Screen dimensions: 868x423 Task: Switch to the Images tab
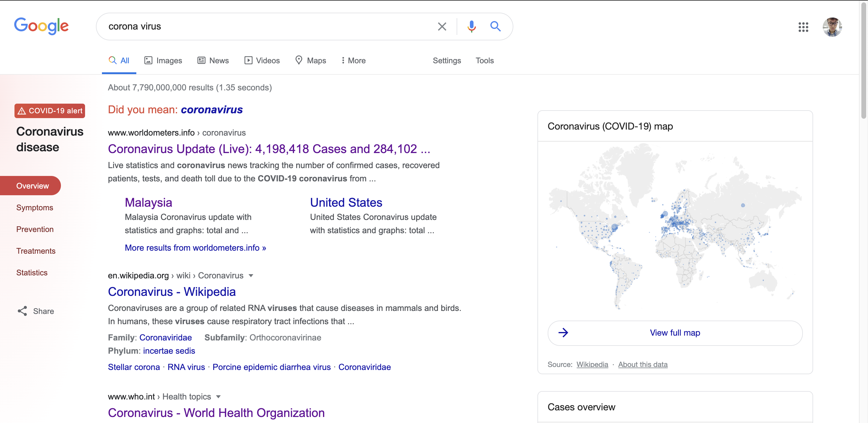point(163,61)
